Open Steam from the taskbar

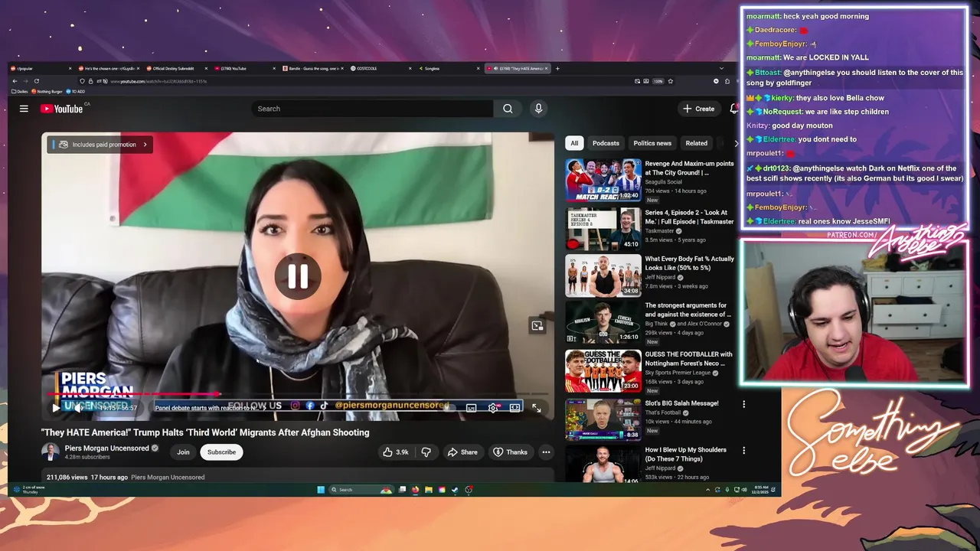click(455, 490)
